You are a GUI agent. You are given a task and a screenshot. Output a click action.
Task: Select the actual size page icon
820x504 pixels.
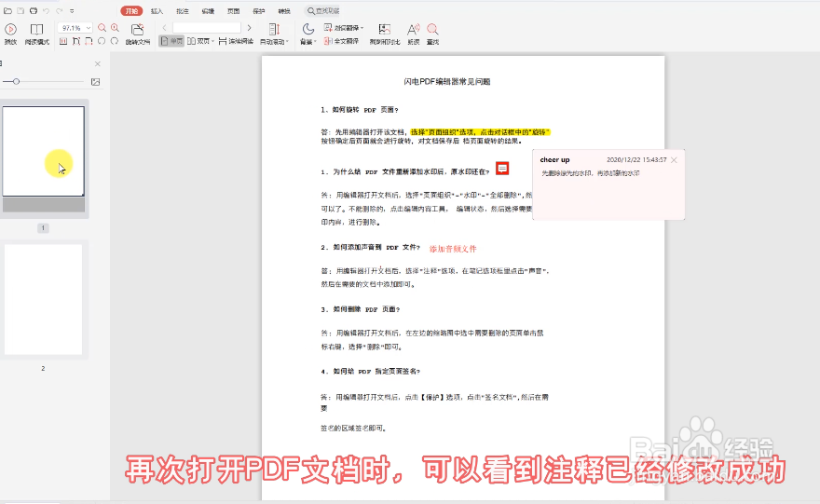(63, 41)
